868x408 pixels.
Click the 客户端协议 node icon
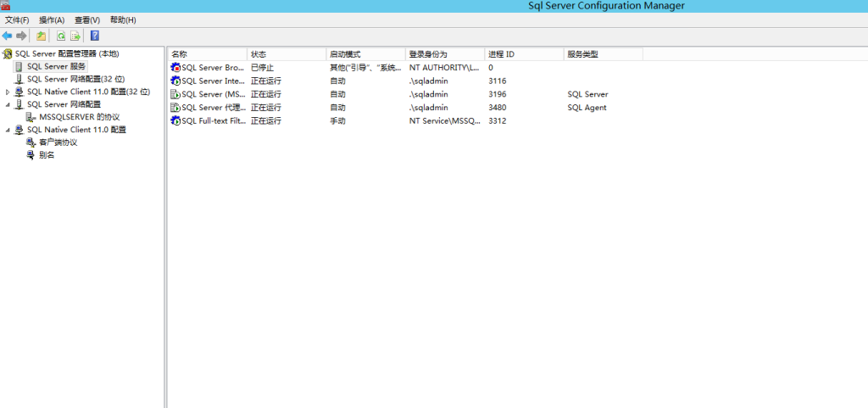click(x=31, y=143)
